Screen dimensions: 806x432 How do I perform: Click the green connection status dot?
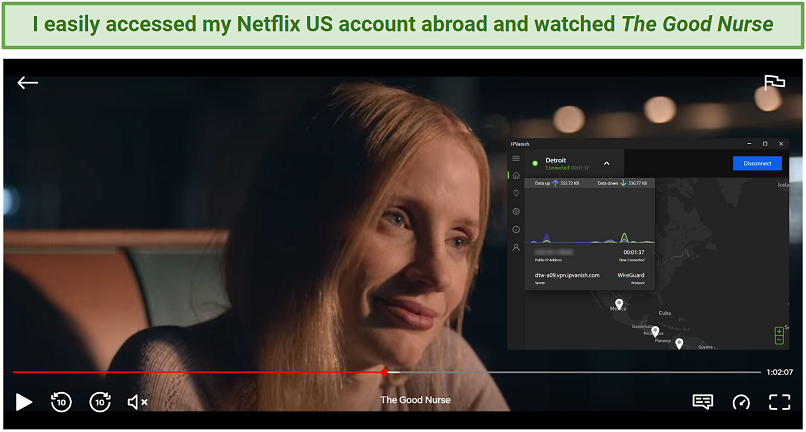coord(535,164)
